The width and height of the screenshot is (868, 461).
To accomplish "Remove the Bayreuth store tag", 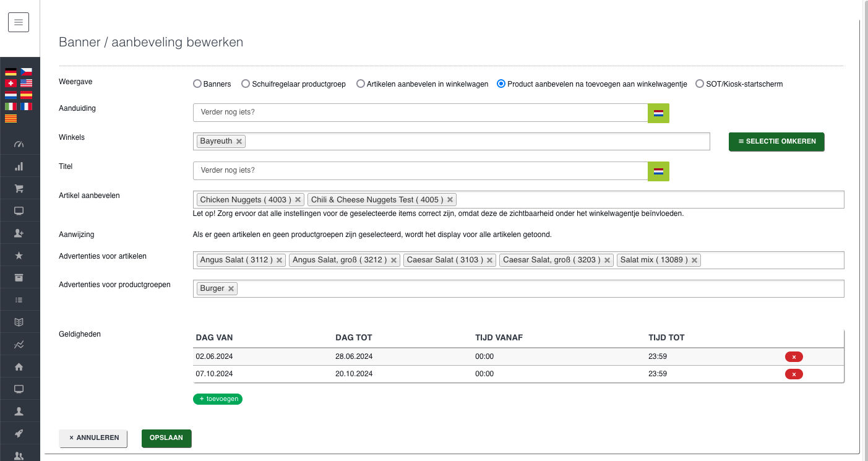I will click(x=239, y=141).
